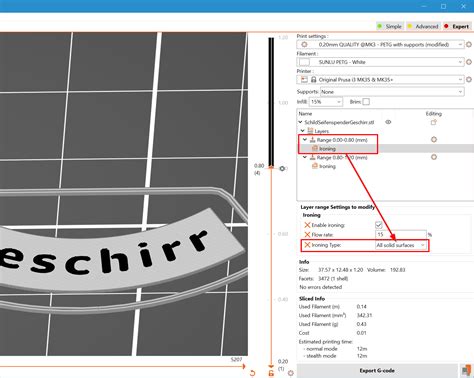Click printer icon inside the Printer dropdown
The image size is (474, 378).
click(x=304, y=80)
